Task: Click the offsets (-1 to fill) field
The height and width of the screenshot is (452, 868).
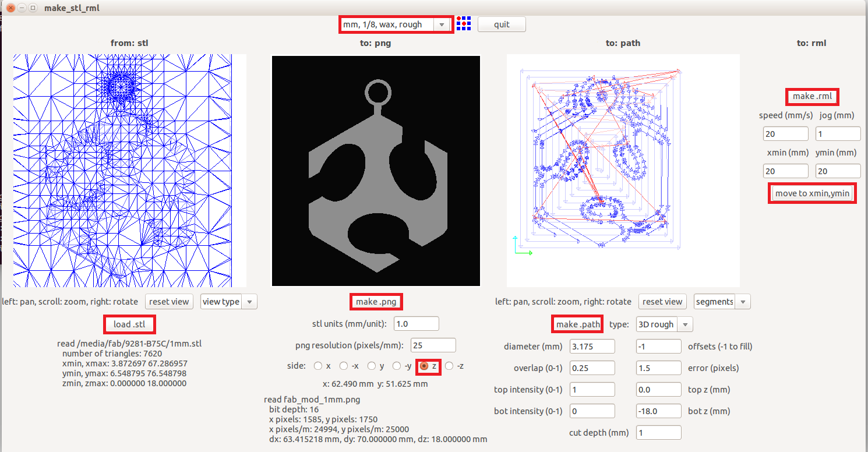Action: pyautogui.click(x=659, y=347)
